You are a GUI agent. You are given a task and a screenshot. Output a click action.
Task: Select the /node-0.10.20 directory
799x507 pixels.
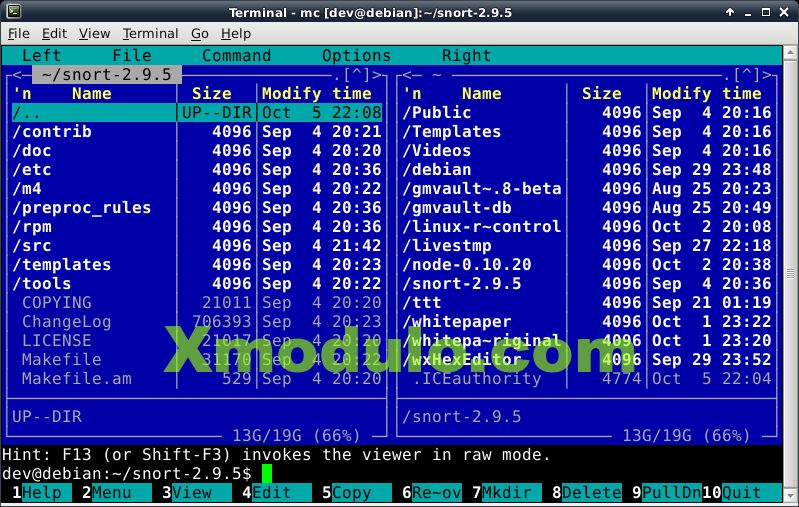coord(587,264)
